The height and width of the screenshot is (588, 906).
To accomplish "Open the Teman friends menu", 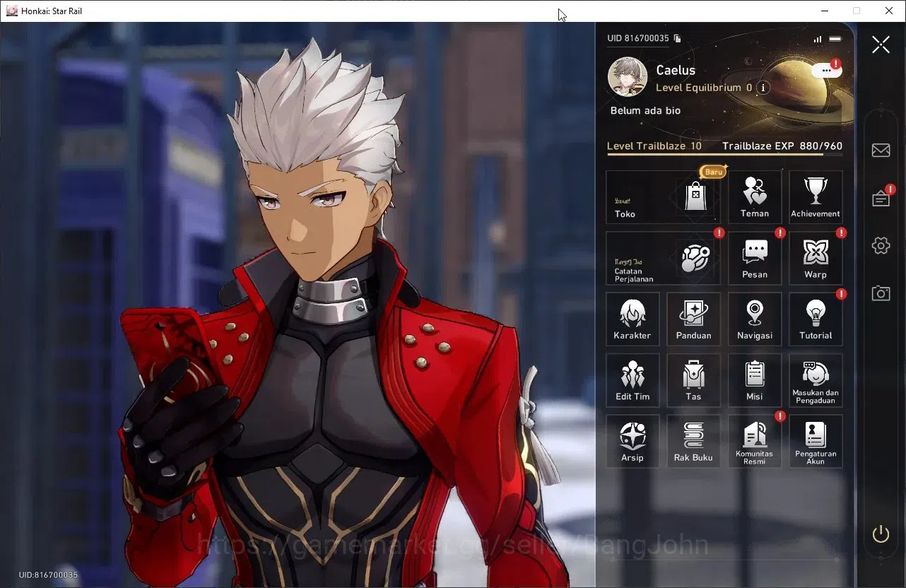I will click(x=755, y=197).
